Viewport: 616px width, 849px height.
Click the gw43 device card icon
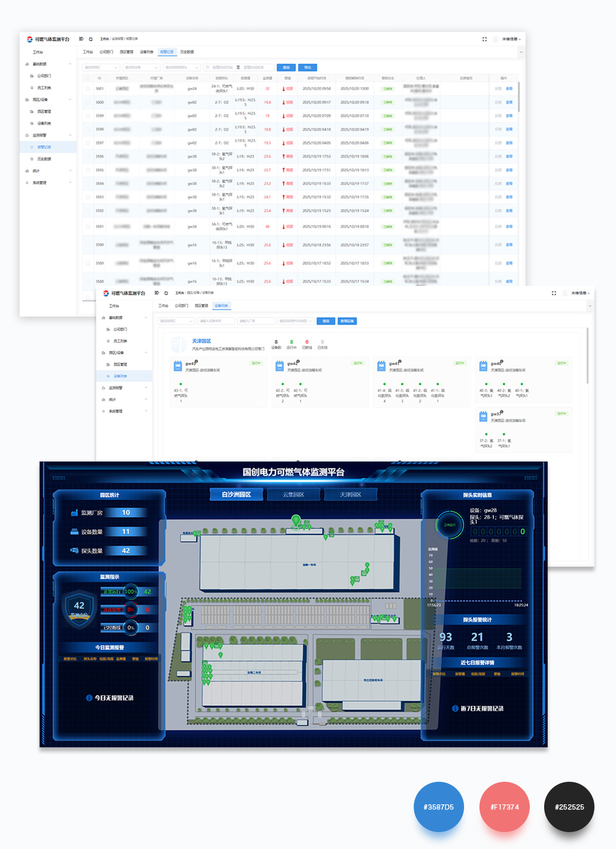[178, 366]
